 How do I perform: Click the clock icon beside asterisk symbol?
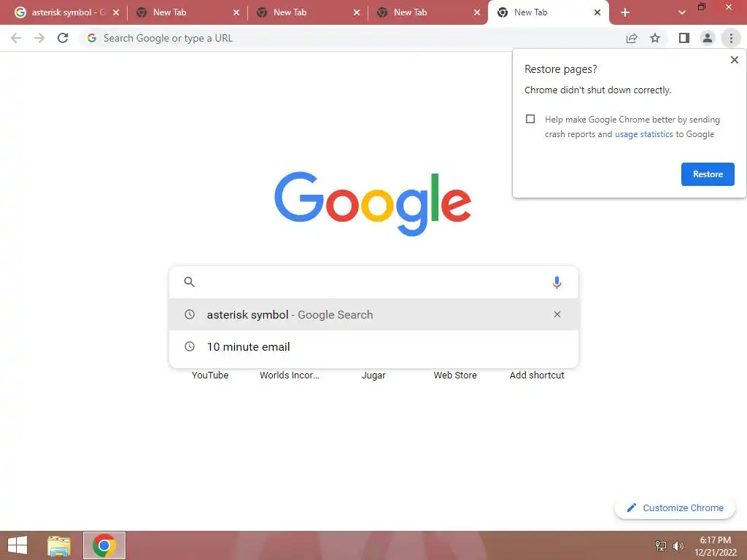[x=190, y=314]
